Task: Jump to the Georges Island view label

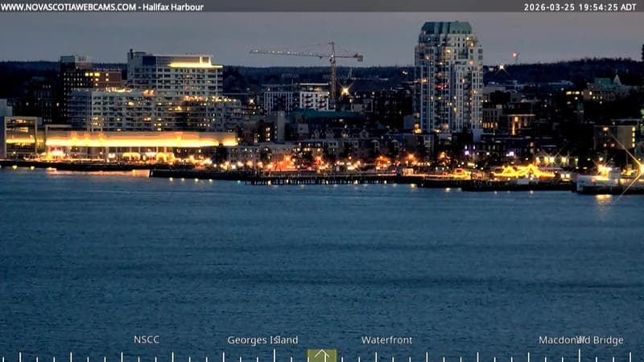Action: 262,339
